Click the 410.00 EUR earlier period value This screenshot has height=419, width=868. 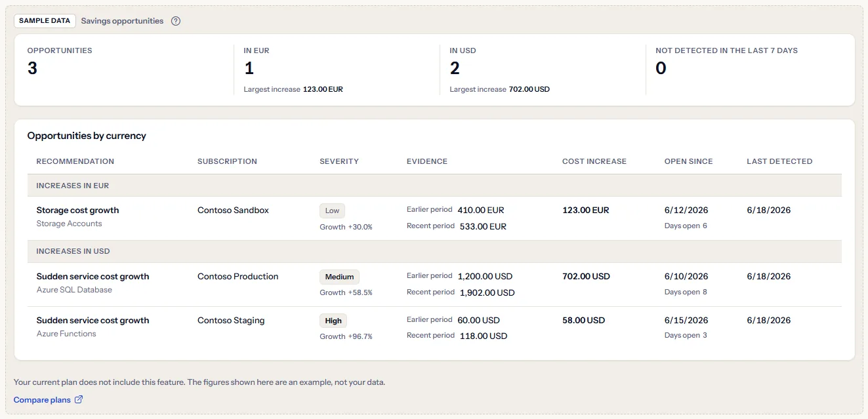481,210
